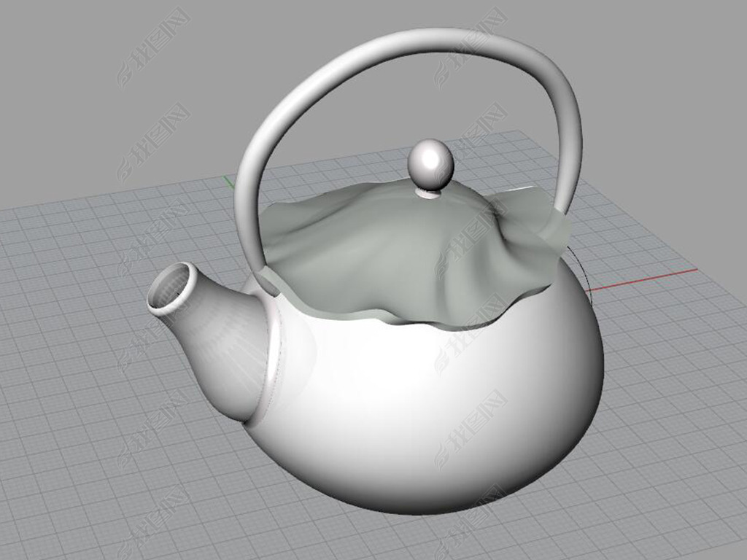
Task: Select the small neck under the lid knob
Action: [428, 193]
